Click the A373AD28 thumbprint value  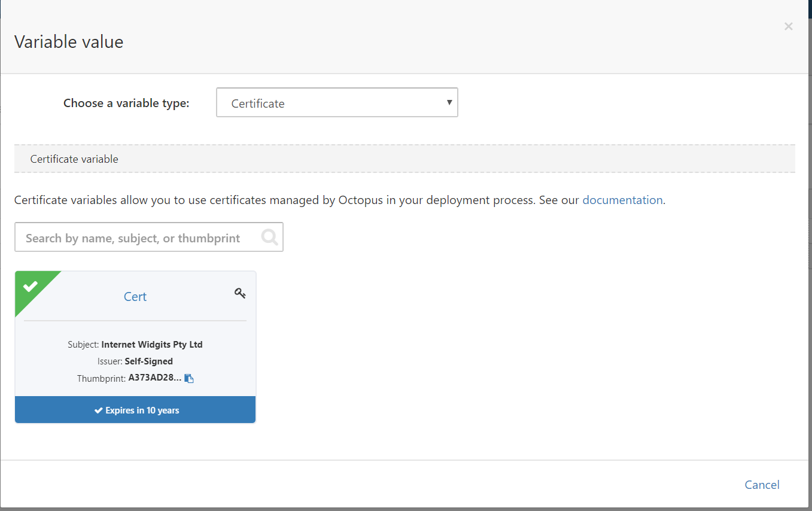154,378
